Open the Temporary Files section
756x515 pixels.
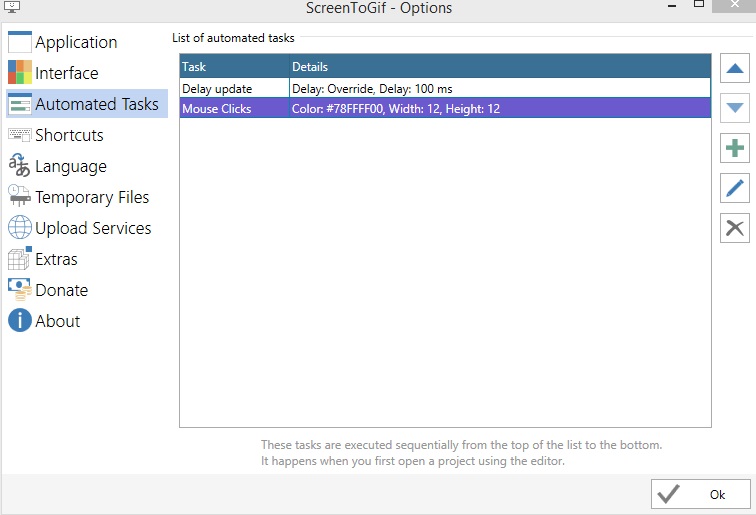tap(87, 196)
